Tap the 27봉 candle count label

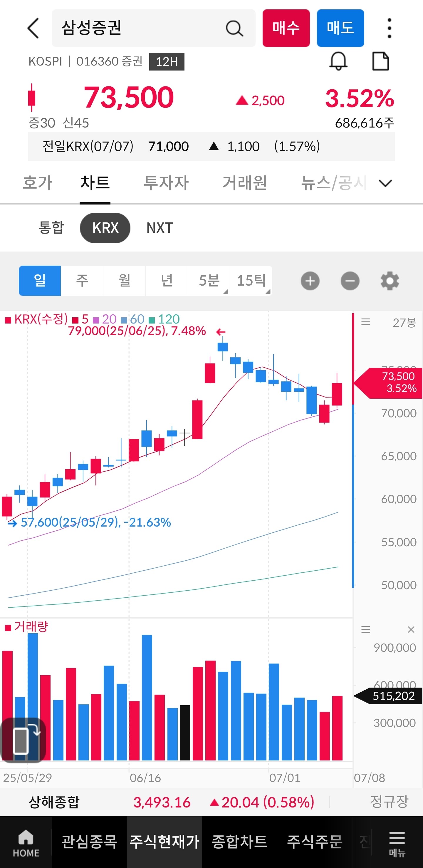coord(404,322)
